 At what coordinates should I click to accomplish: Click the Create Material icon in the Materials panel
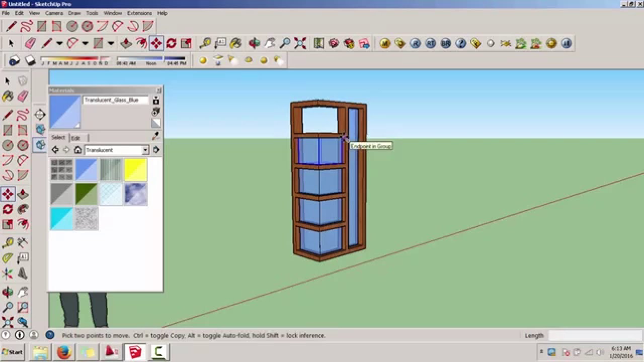point(156,111)
